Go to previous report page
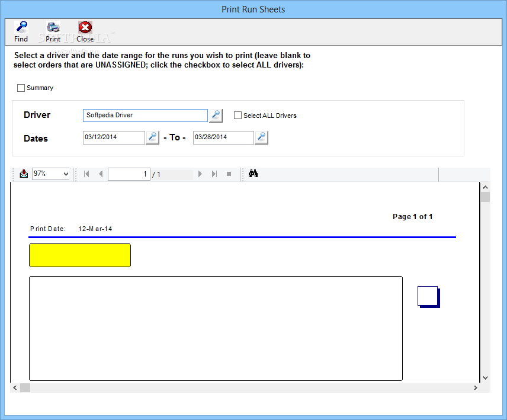This screenshot has width=507, height=420. (101, 174)
